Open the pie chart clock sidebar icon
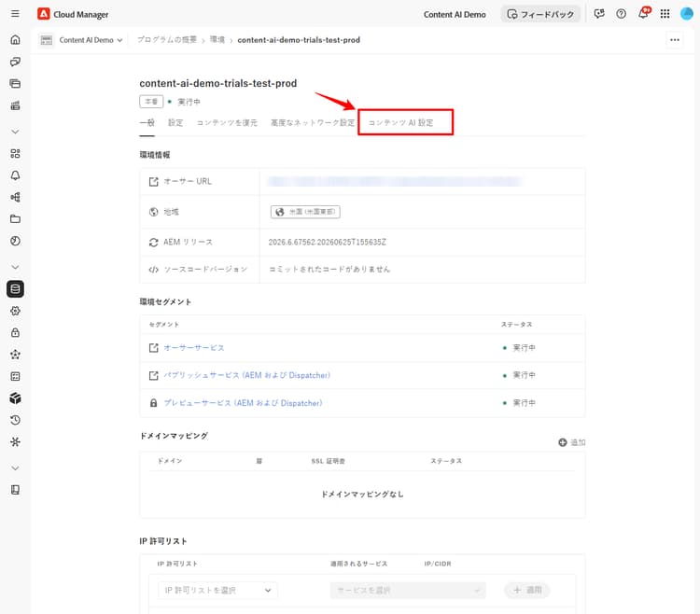The image size is (700, 614). [x=15, y=241]
